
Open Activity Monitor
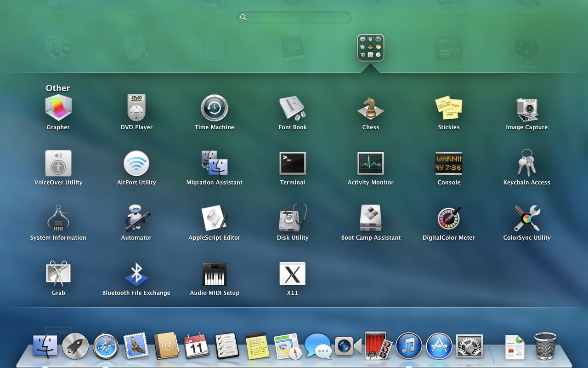[x=371, y=163]
